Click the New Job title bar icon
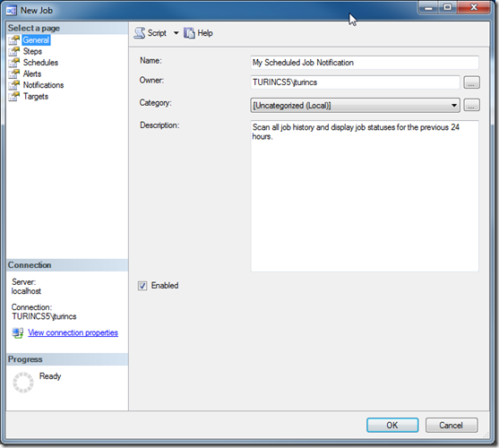The image size is (499, 448). click(12, 11)
